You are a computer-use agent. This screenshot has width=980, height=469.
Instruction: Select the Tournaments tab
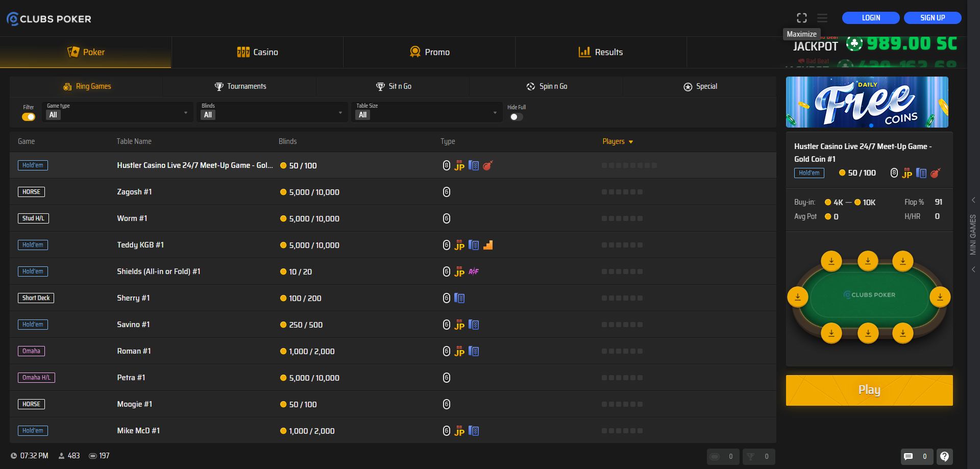point(240,86)
